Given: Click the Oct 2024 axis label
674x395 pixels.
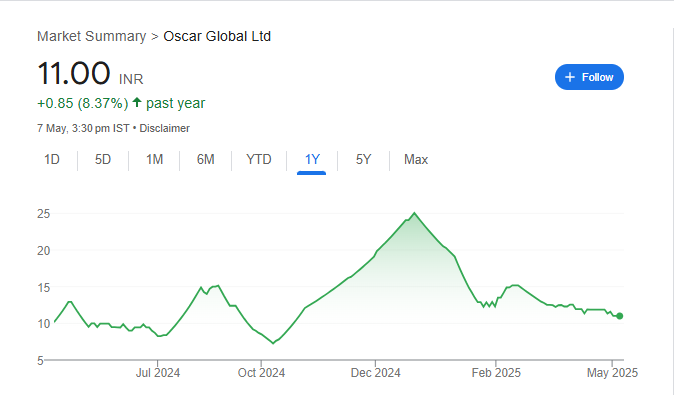Looking at the screenshot, I should 261,372.
